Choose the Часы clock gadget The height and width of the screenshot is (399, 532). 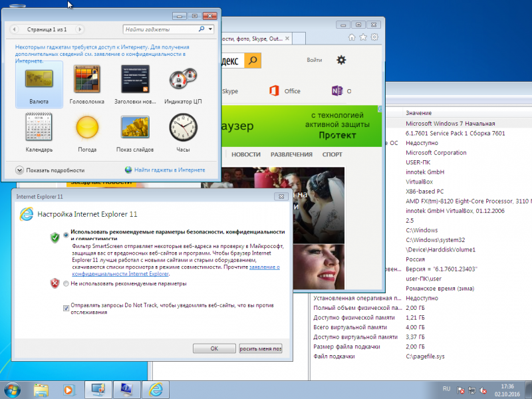pyautogui.click(x=184, y=132)
